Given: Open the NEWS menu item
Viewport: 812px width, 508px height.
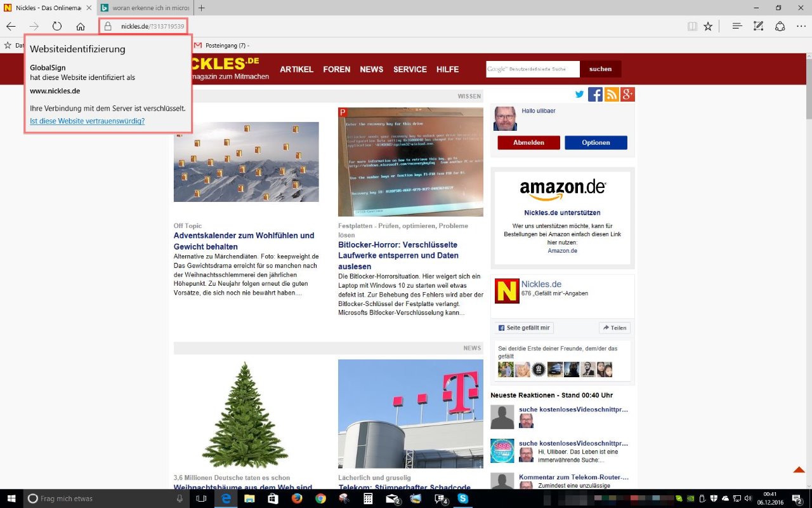Looking at the screenshot, I should [x=372, y=69].
